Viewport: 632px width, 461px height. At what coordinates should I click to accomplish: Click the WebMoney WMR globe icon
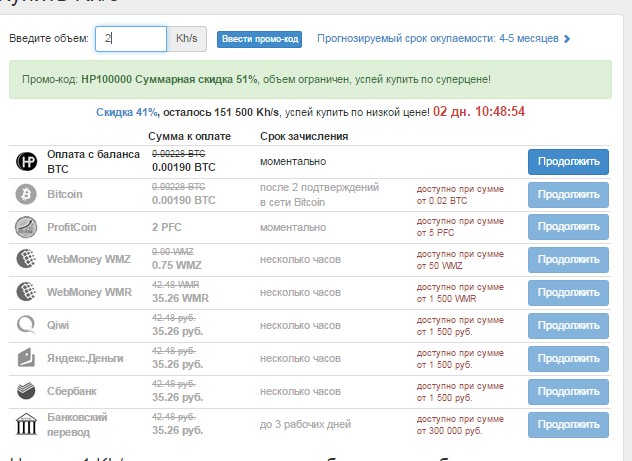pos(26,292)
